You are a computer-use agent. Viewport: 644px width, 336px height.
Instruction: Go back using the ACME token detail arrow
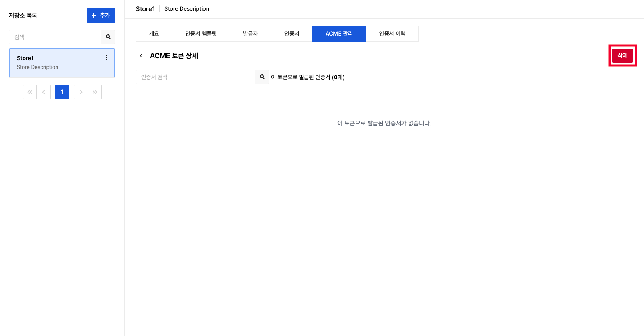point(141,56)
